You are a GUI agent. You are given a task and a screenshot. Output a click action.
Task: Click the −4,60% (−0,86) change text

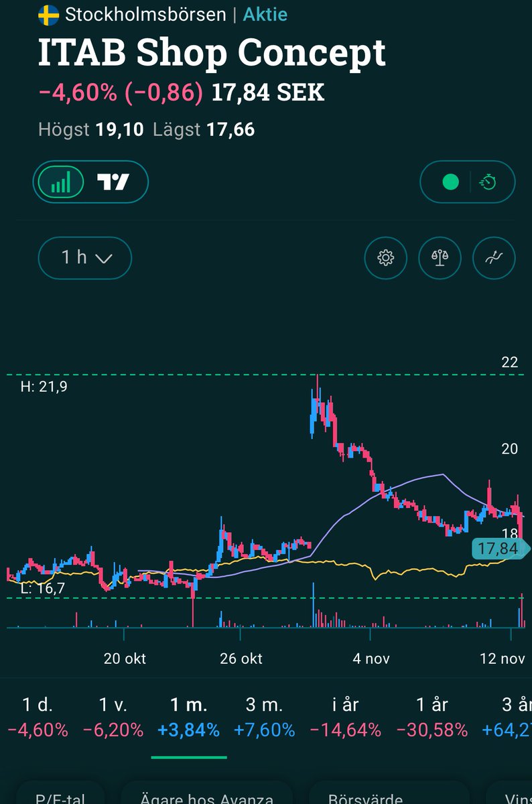coord(121,93)
